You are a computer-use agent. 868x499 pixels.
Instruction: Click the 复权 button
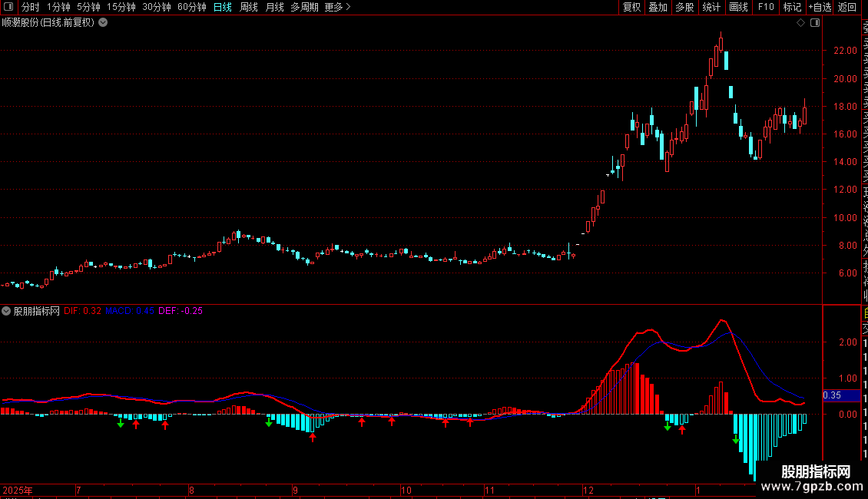tap(631, 7)
